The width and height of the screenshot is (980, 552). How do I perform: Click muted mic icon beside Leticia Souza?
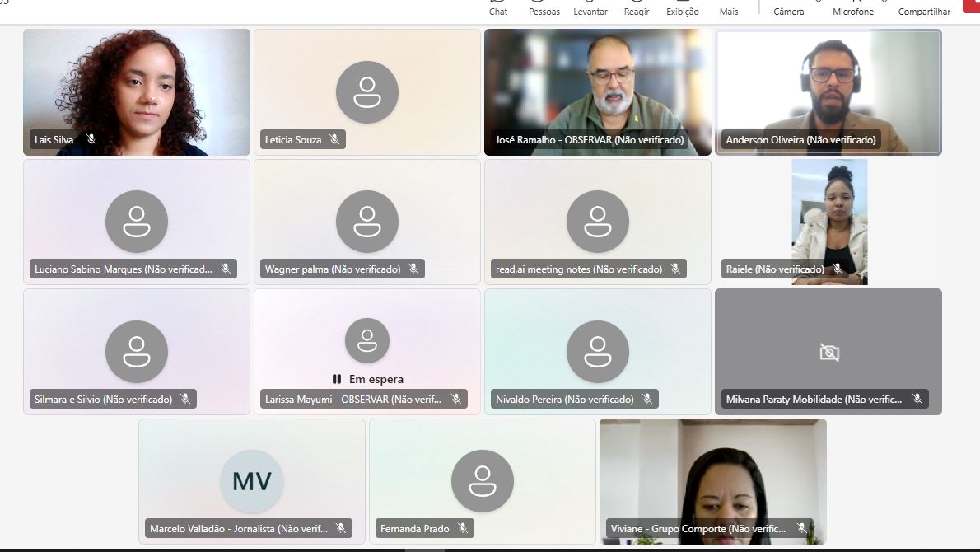click(x=334, y=139)
